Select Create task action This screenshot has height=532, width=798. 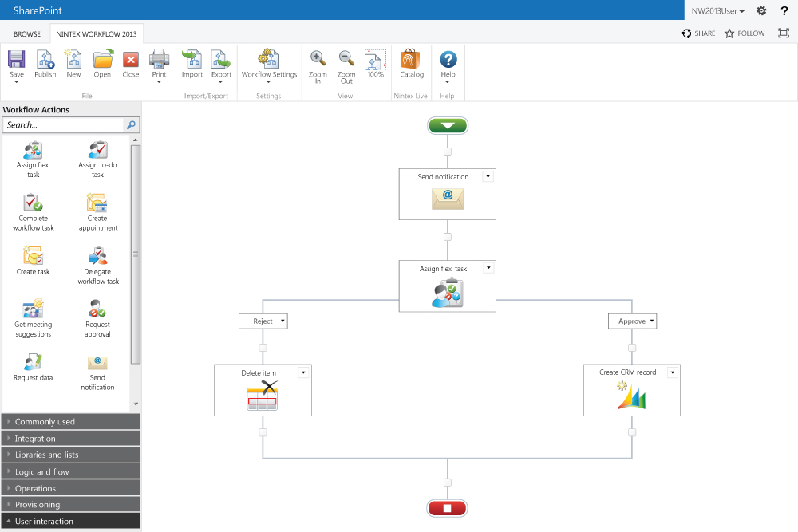(x=33, y=261)
